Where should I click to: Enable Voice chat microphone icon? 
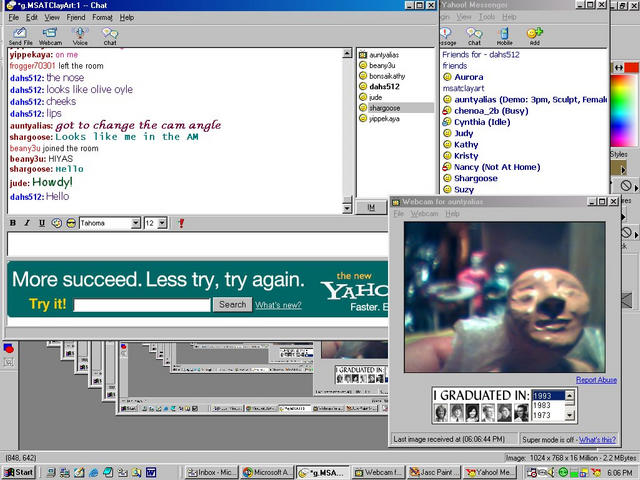[x=80, y=36]
